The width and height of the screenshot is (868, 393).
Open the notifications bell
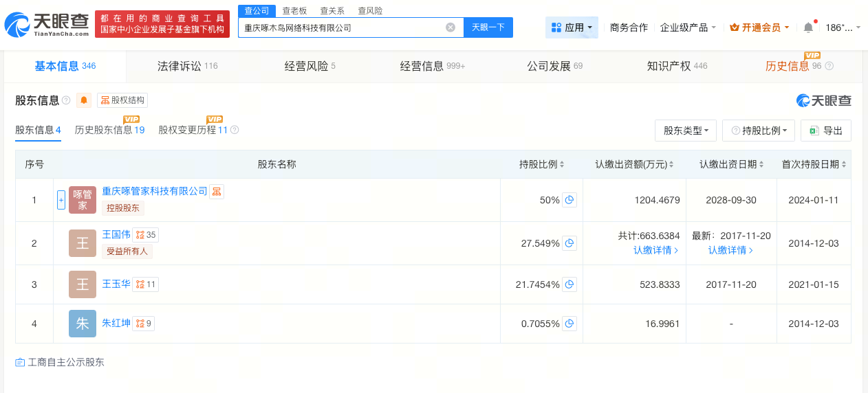pyautogui.click(x=808, y=27)
